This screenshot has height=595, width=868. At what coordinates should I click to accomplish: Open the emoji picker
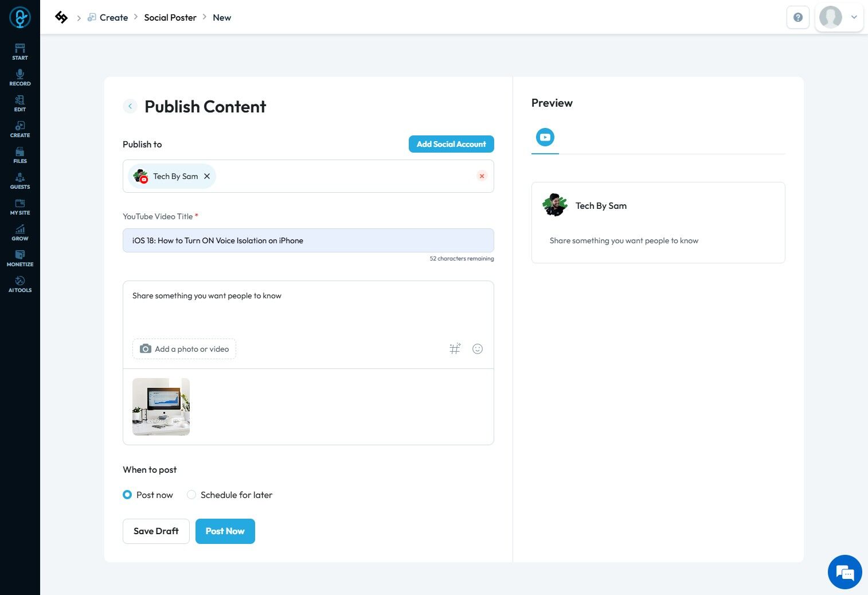coord(478,349)
